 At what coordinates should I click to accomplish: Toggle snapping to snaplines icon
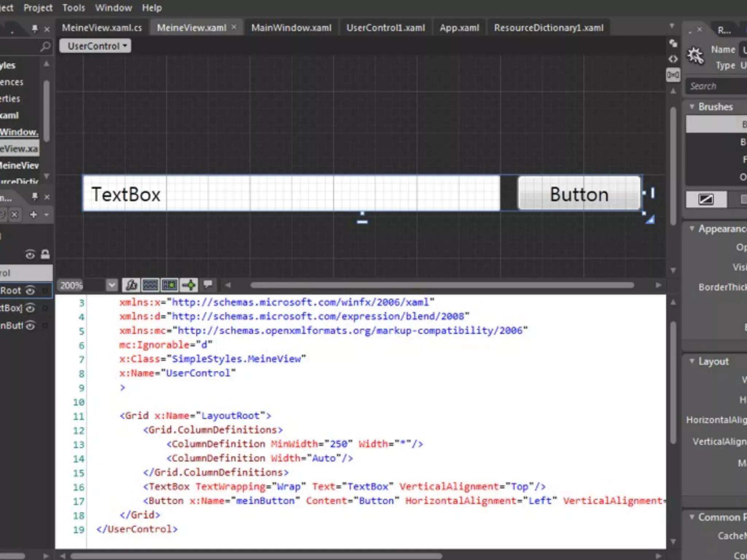[x=189, y=285]
